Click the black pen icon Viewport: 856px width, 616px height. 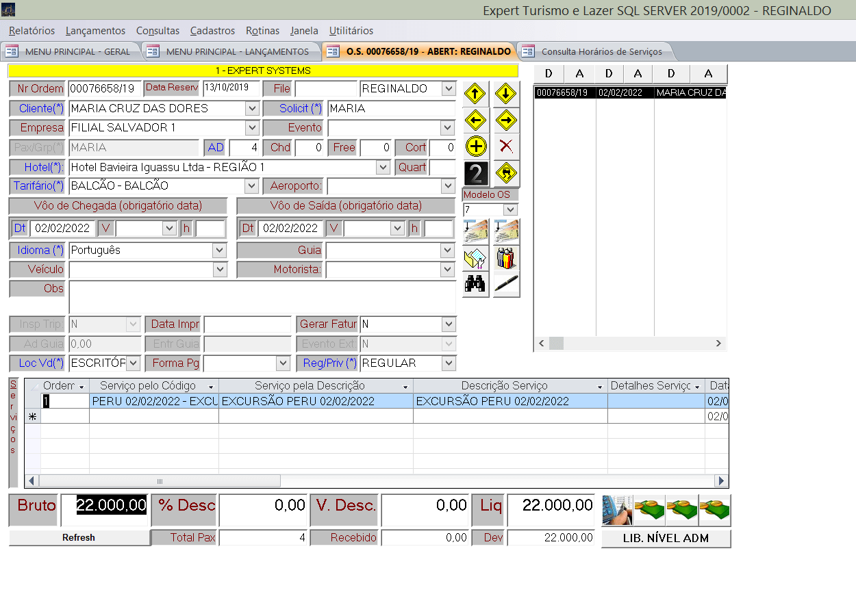pos(505,283)
